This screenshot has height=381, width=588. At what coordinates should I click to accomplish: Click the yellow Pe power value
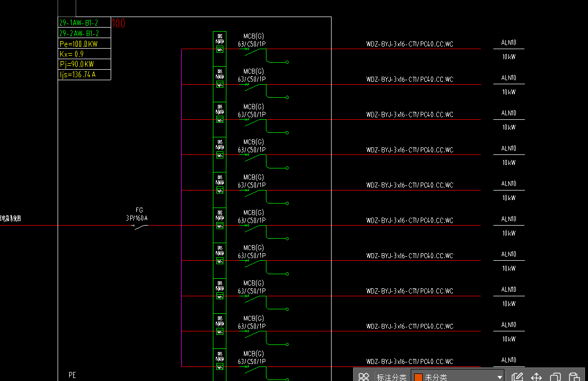coord(78,44)
